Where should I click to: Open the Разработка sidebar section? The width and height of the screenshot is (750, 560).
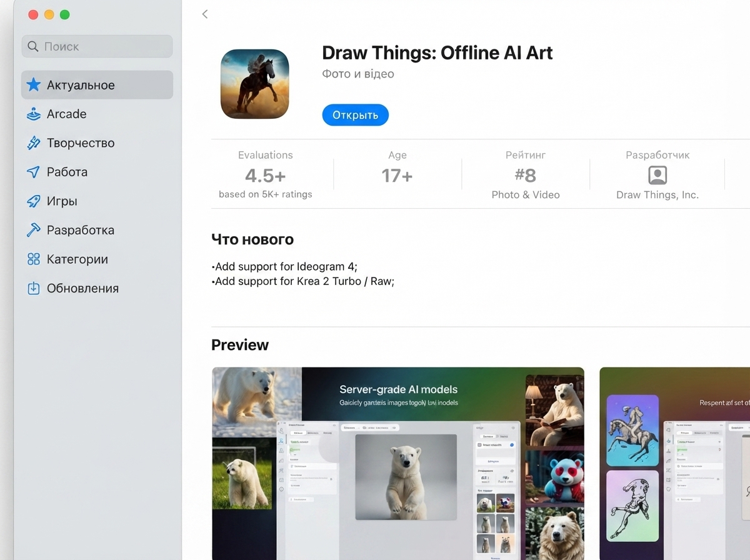click(97, 230)
